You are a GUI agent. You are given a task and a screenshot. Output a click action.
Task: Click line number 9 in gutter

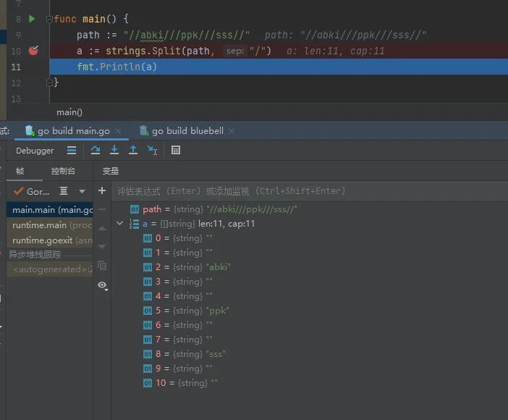click(19, 35)
